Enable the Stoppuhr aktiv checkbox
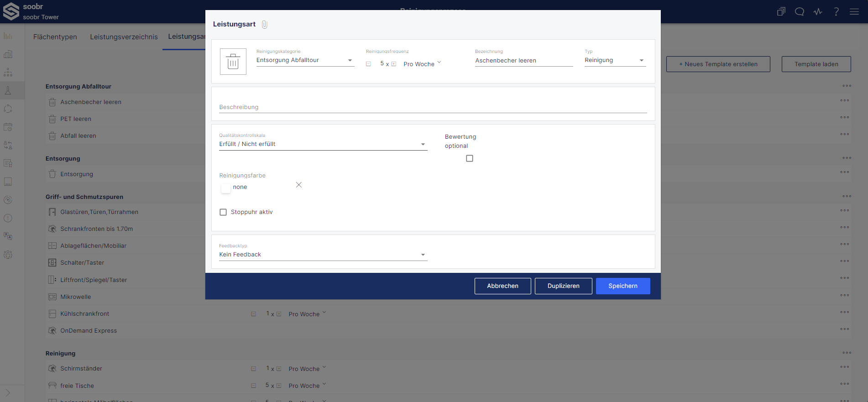The image size is (868, 402). 223,212
